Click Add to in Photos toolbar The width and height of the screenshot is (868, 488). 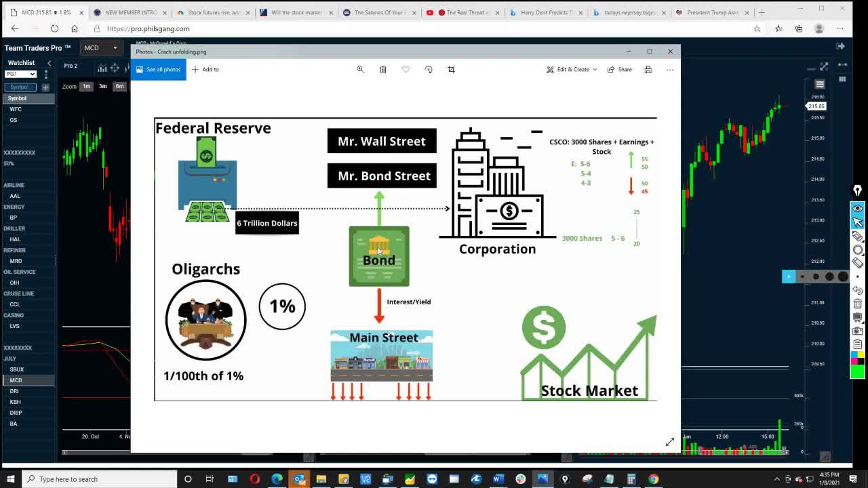[205, 69]
